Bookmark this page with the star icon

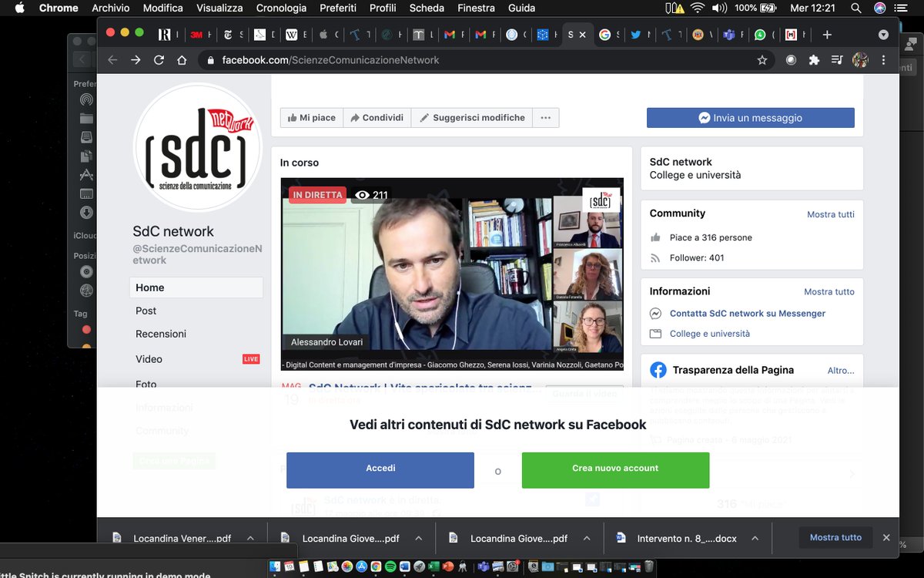pyautogui.click(x=762, y=60)
